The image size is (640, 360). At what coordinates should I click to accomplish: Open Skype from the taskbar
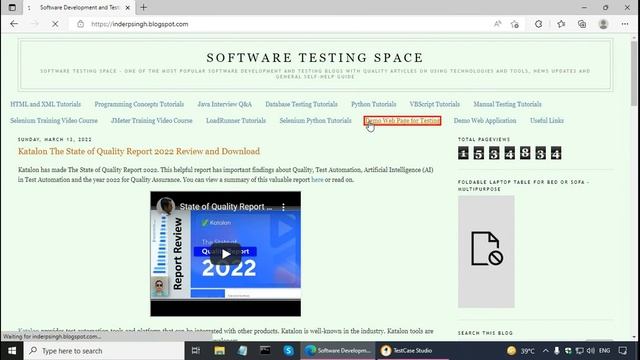tap(289, 351)
